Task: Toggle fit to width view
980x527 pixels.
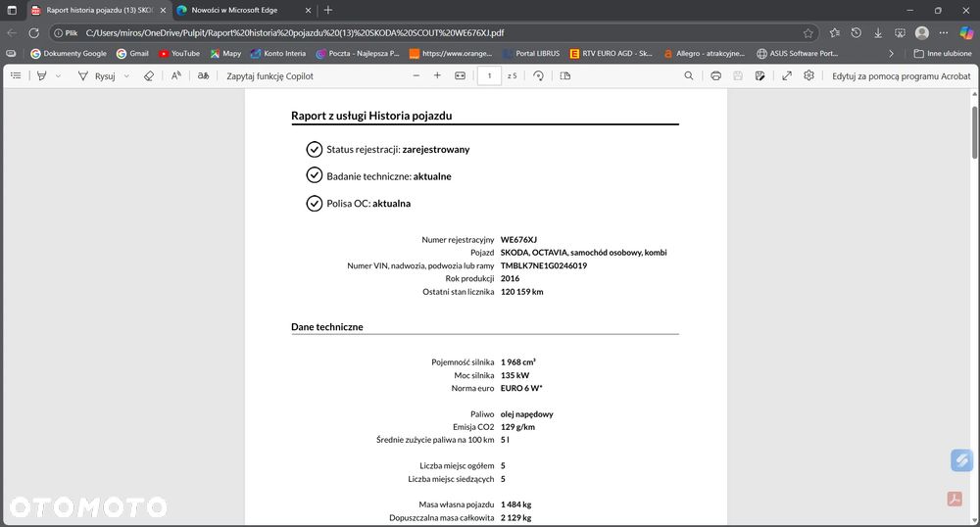Action: click(460, 75)
